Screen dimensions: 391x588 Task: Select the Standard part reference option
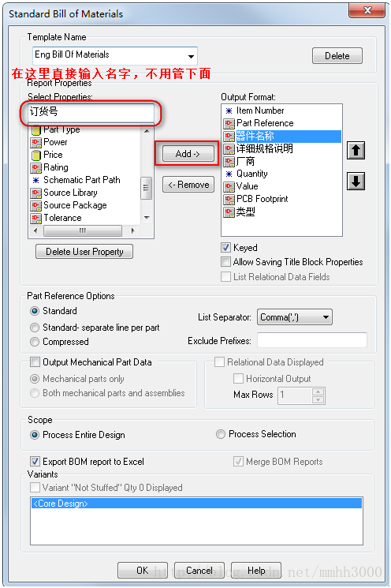(35, 311)
